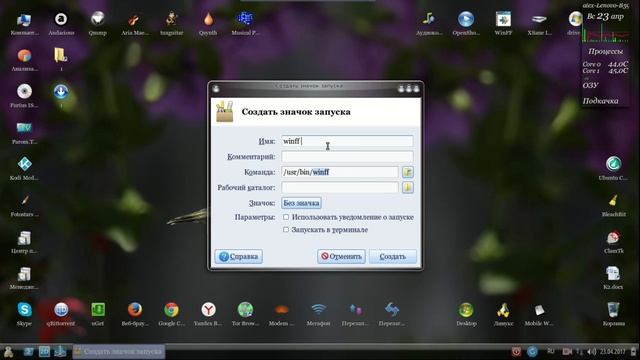
Task: Open the K2.docx document icon
Action: tap(613, 277)
